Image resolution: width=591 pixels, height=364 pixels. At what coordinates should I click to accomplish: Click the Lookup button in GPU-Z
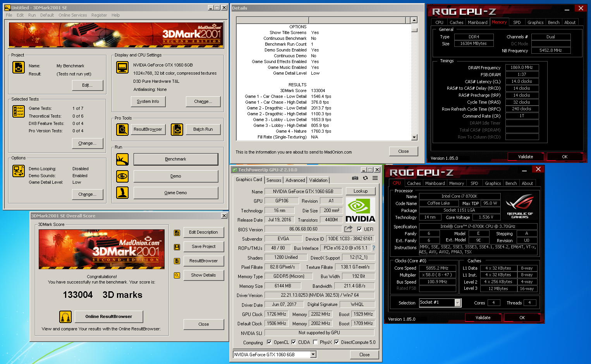coord(361,191)
